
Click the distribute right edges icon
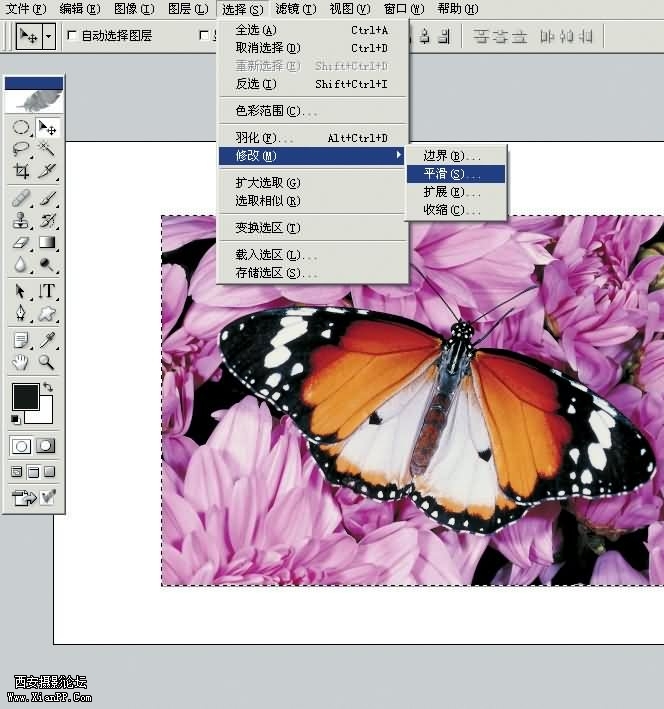click(x=586, y=36)
